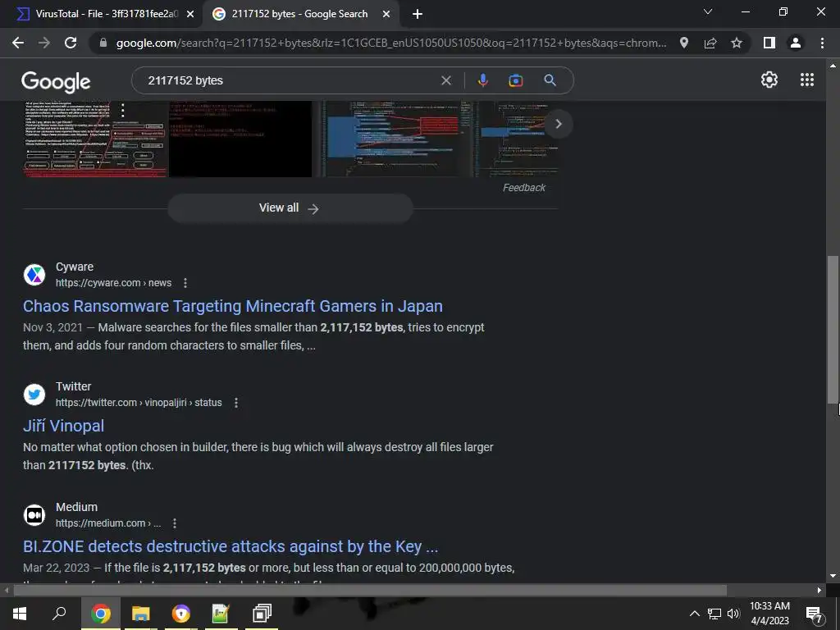This screenshot has height=630, width=840.
Task: Open the network status tray icon
Action: pyautogui.click(x=714, y=614)
